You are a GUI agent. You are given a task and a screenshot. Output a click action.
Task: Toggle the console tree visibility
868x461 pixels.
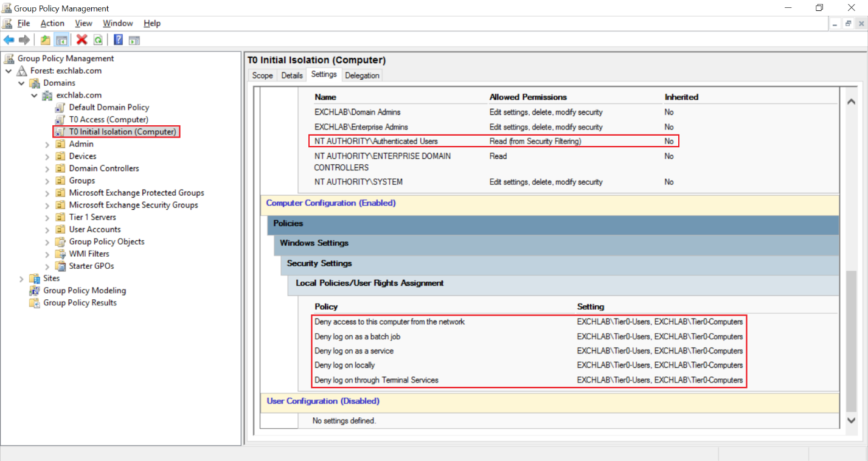click(x=61, y=40)
